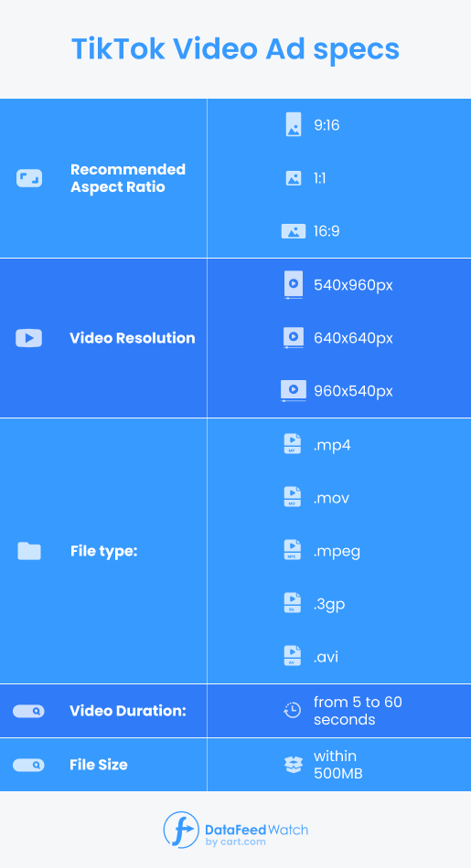The image size is (471, 868).
Task: Click the 9:16 value
Action: [x=326, y=125]
